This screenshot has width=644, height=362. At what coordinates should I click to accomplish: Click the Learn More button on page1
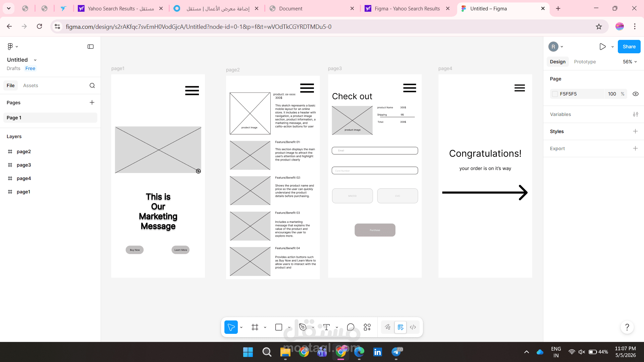[x=180, y=250]
